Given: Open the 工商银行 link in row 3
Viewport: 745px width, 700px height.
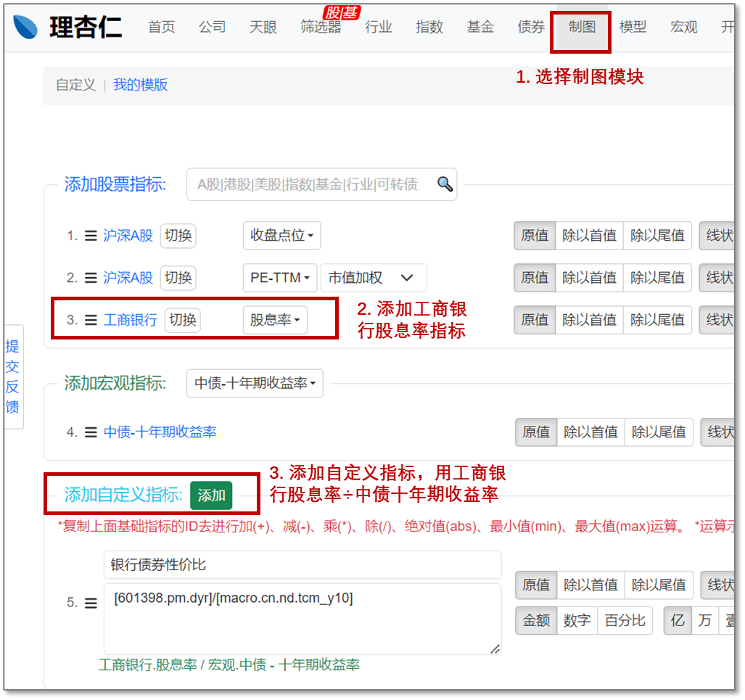Looking at the screenshot, I should click(x=130, y=320).
